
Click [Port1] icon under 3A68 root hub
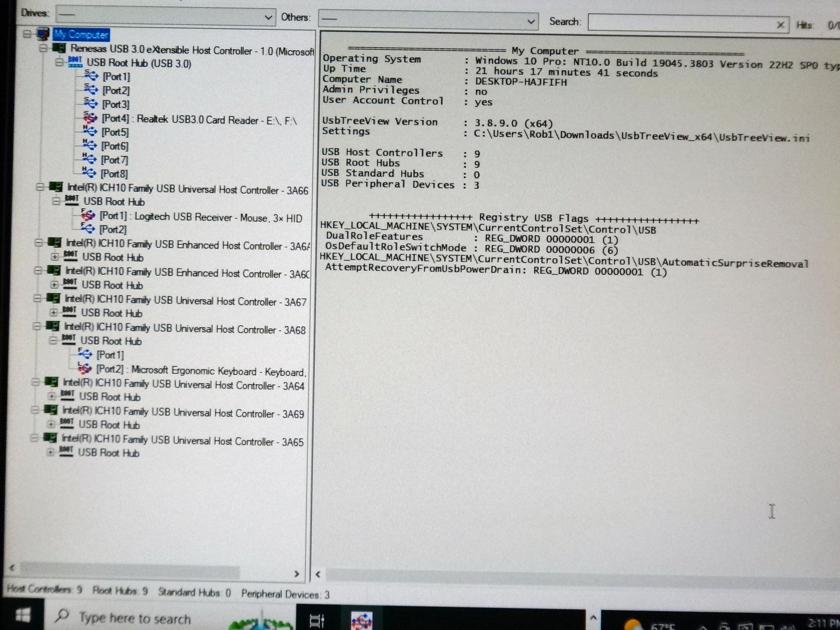pyautogui.click(x=85, y=354)
